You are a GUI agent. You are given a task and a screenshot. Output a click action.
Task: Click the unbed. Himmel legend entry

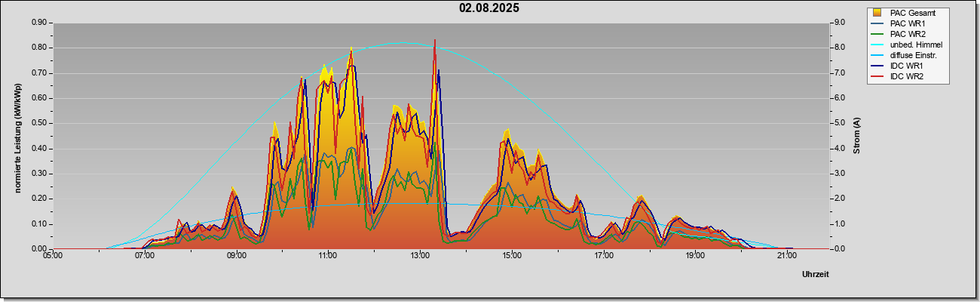tap(907, 45)
